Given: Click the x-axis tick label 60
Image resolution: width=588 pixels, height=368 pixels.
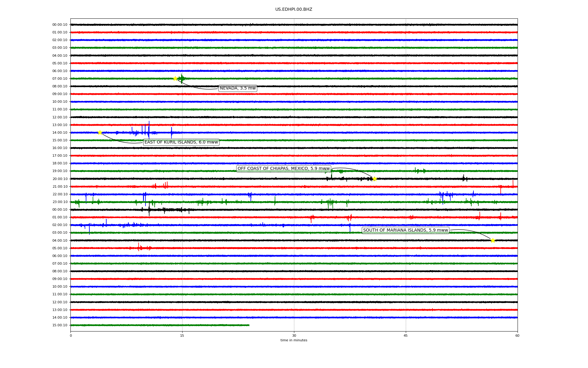Looking at the screenshot, I should [x=517, y=335].
